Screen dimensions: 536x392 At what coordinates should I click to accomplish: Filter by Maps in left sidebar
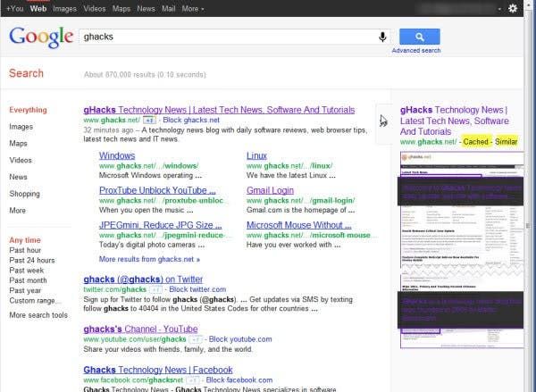[18, 144]
